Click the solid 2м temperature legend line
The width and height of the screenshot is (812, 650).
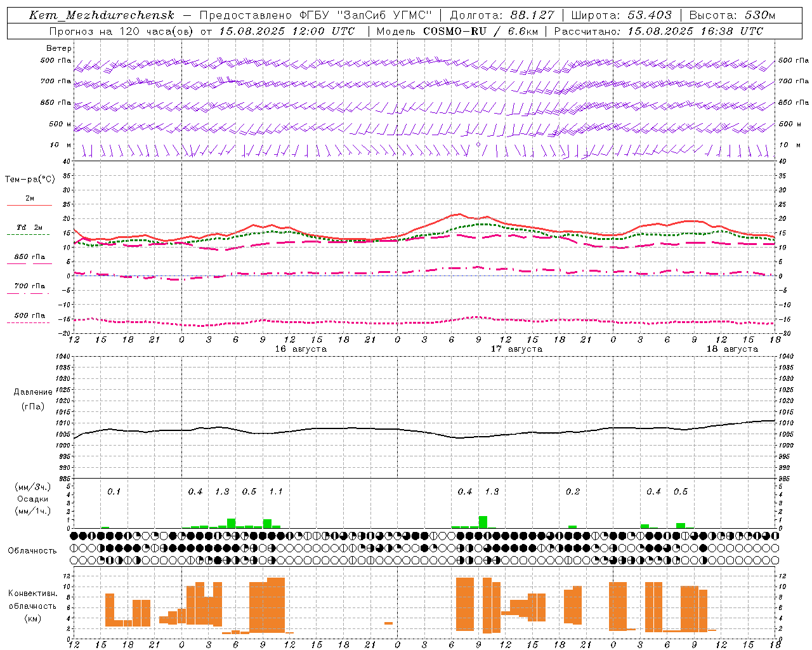pos(30,206)
